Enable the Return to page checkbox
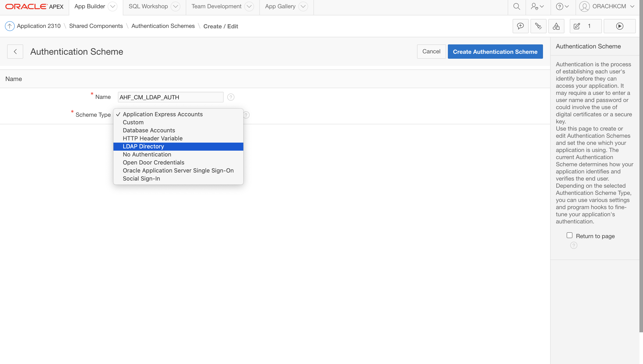 coord(569,235)
